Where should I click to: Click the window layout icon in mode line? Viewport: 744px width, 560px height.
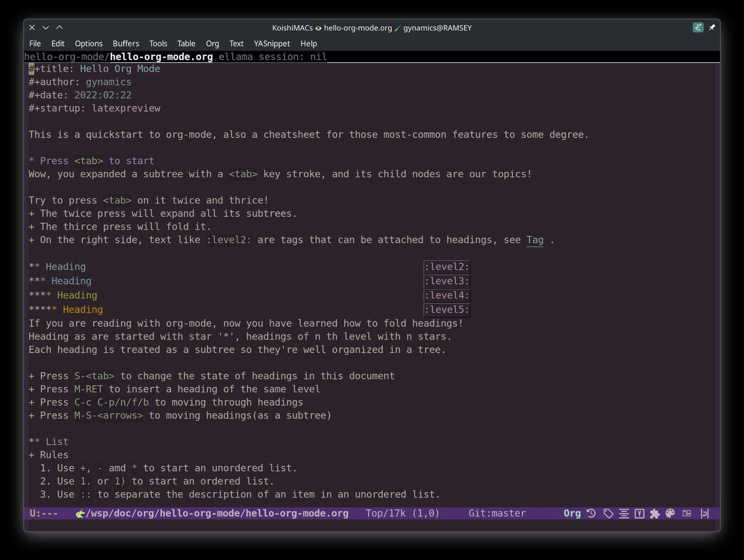pos(687,514)
